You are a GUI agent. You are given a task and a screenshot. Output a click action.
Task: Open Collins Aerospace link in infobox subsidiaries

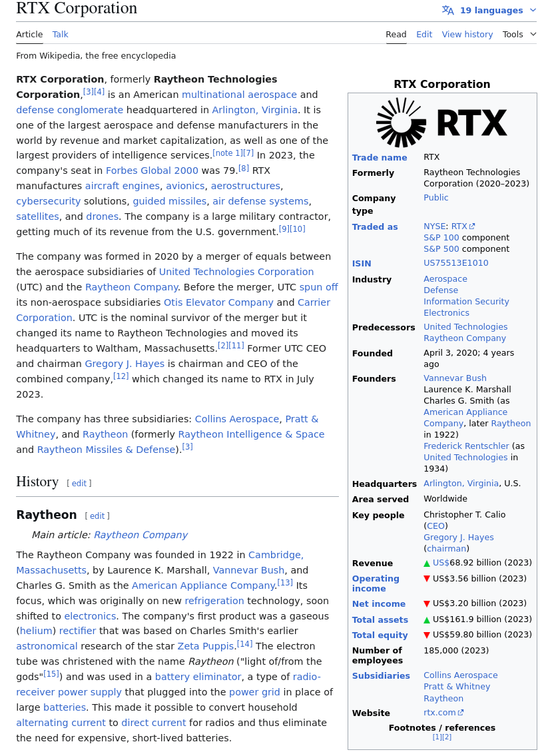pyautogui.click(x=460, y=675)
